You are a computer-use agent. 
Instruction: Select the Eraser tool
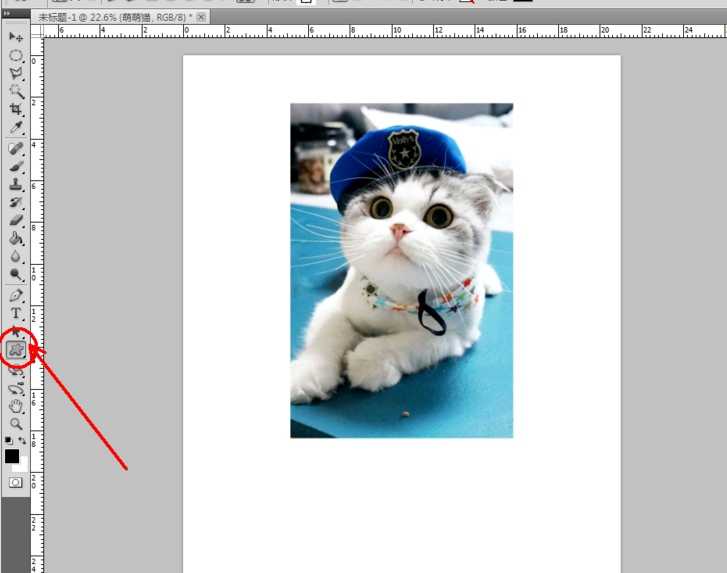16,220
